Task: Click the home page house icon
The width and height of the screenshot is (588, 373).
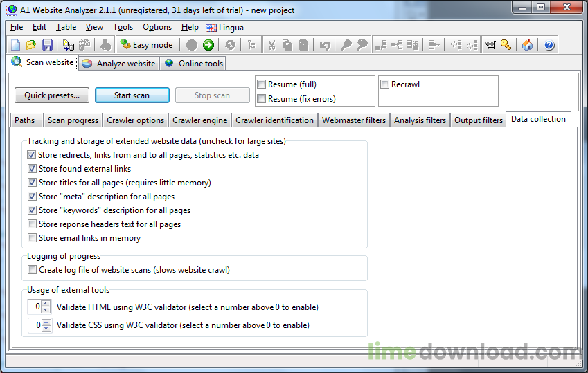Action: [527, 45]
